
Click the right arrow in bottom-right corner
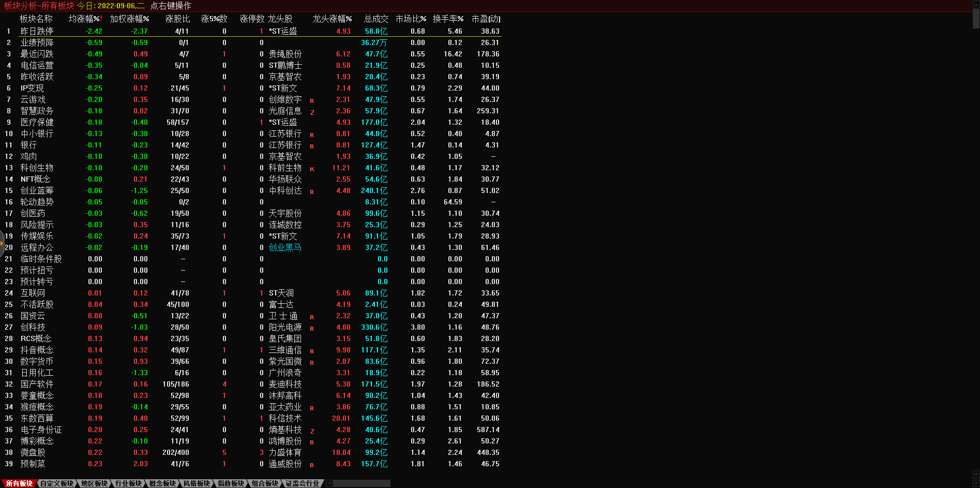976,483
